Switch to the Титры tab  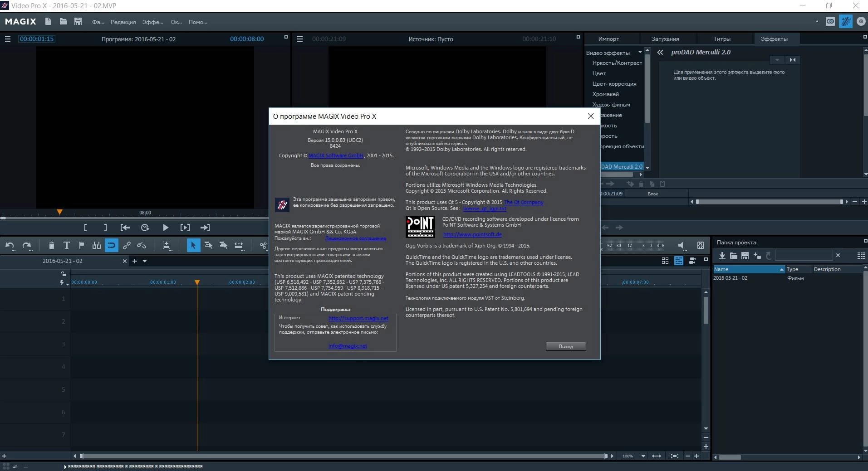click(722, 39)
